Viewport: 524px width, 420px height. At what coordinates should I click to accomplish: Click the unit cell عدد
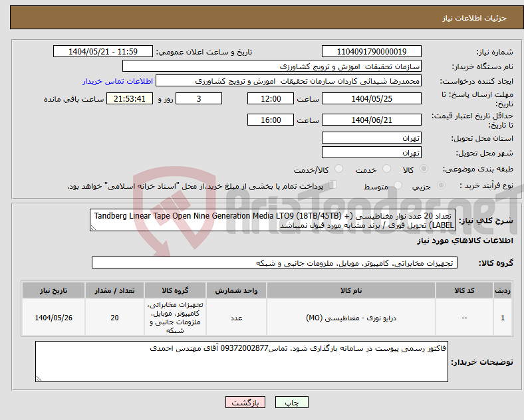(236, 318)
